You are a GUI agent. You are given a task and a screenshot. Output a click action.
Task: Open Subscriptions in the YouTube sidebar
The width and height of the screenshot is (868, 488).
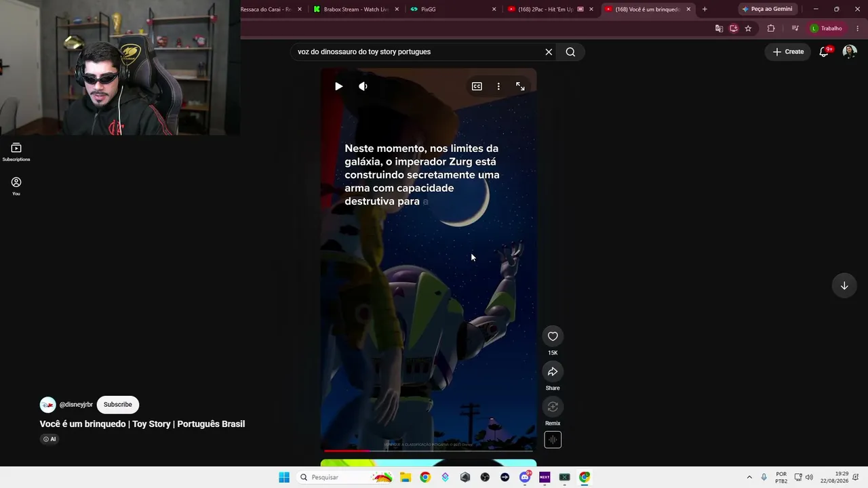tap(16, 152)
